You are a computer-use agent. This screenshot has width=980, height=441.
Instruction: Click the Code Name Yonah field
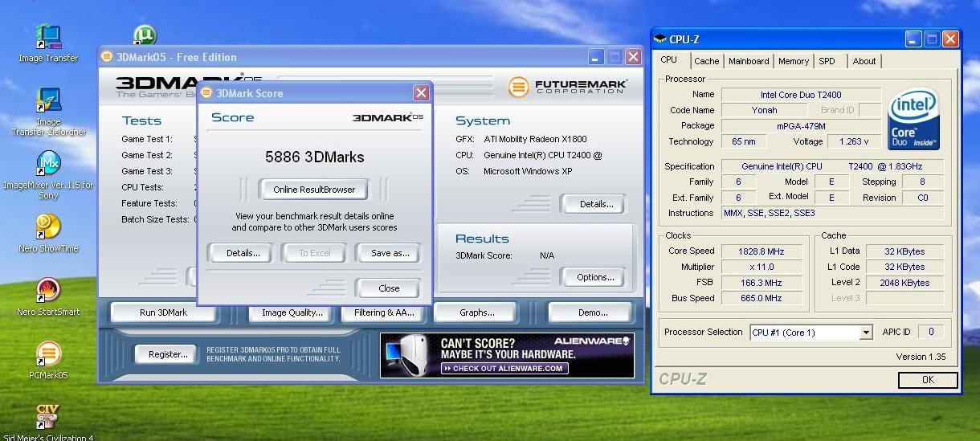764,110
